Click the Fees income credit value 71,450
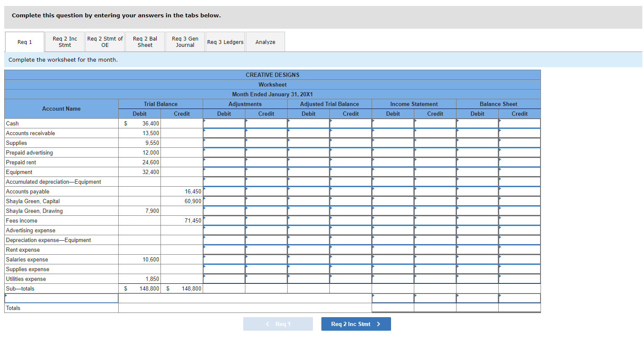 pos(193,220)
